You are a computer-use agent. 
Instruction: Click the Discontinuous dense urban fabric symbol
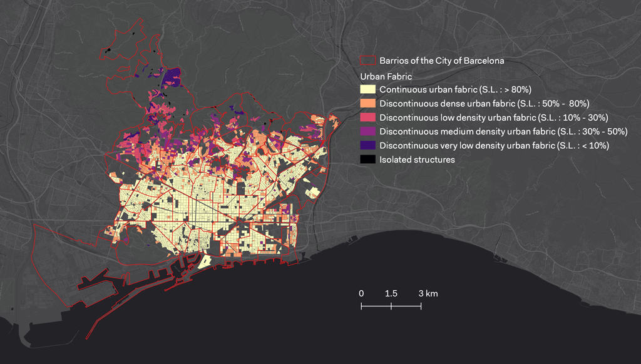coord(367,103)
